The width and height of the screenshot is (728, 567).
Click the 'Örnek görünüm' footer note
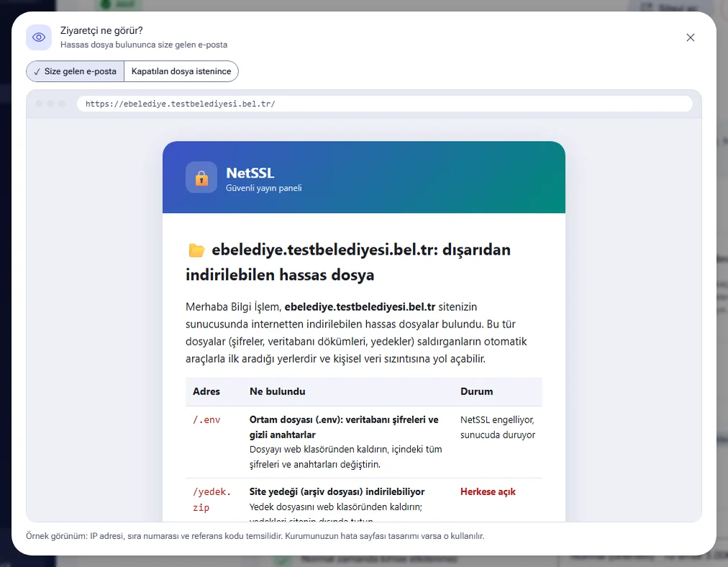(x=255, y=536)
